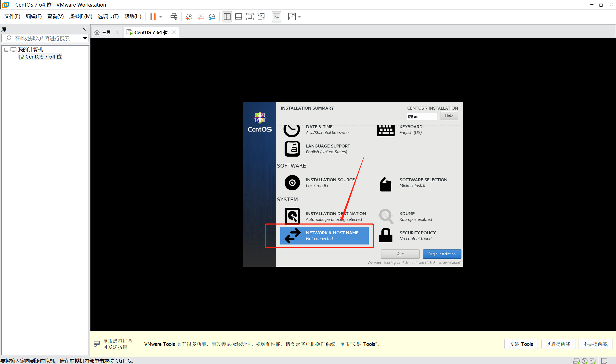
Task: Click the 安装 Tools button
Action: click(521, 344)
